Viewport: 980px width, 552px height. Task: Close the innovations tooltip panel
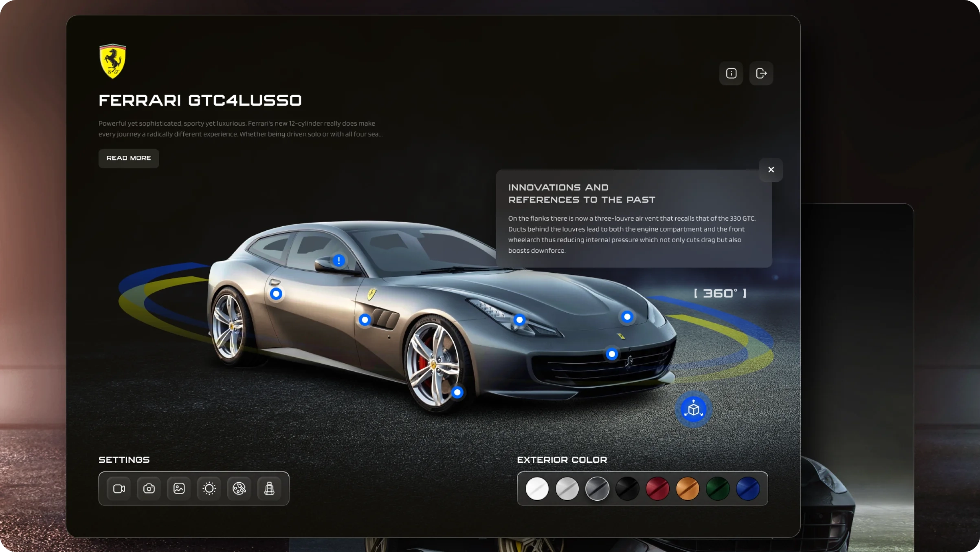click(x=771, y=169)
